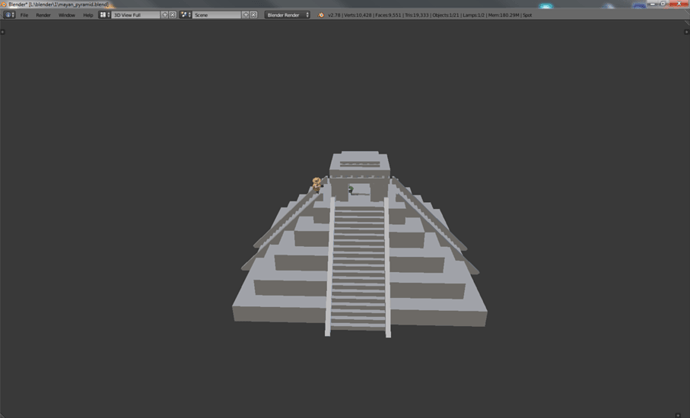Select the small green figure at temple doorway
Viewport: 690px width, 418px height.
(x=351, y=190)
